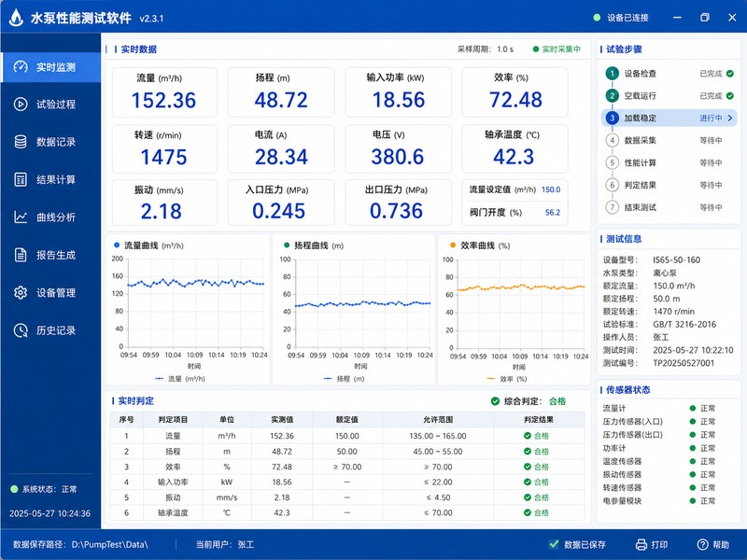Screen dimensions: 747x560
Task: Click the 流量 (m³/h) chart legend line
Action: click(159, 379)
